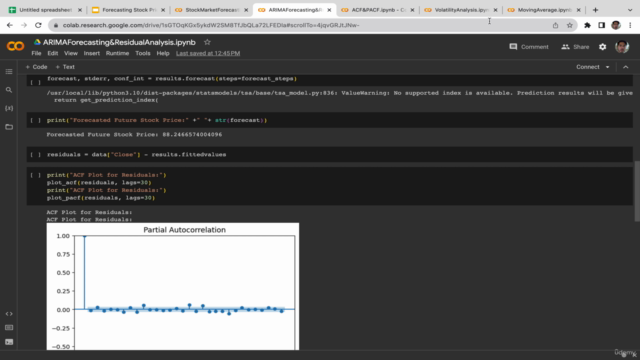Open Chrome profile avatar in toolbar

(616, 25)
